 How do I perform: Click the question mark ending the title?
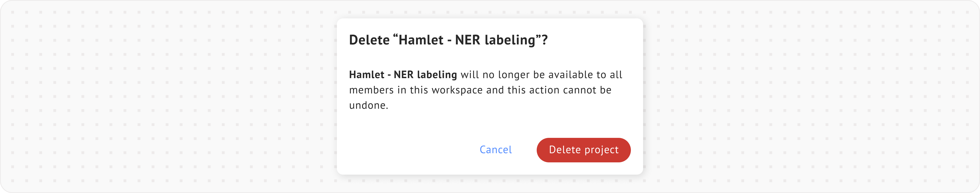[x=544, y=40]
